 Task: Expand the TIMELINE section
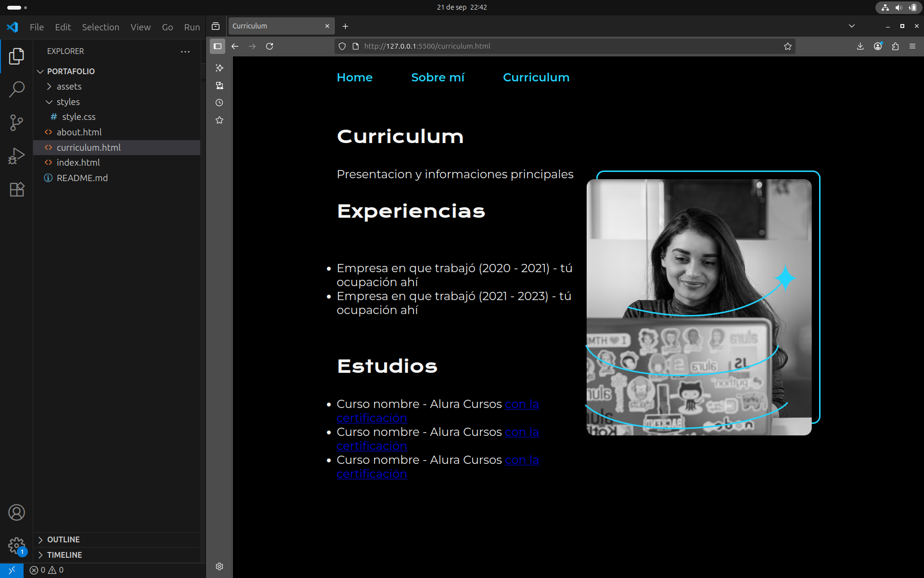pos(64,555)
